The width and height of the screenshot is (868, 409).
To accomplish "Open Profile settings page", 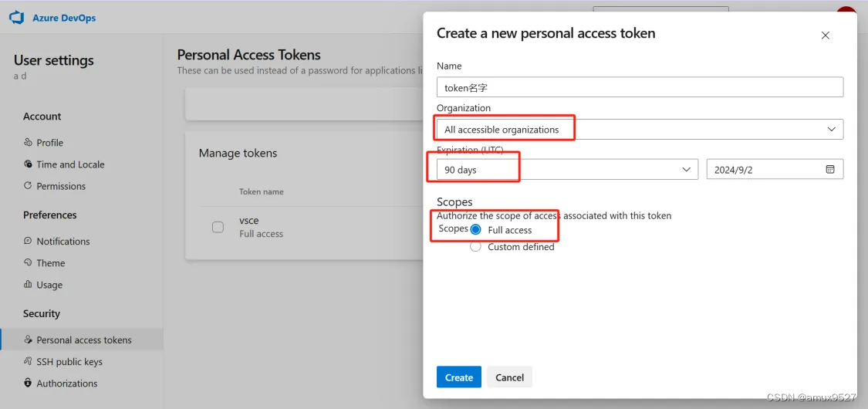I will point(50,143).
